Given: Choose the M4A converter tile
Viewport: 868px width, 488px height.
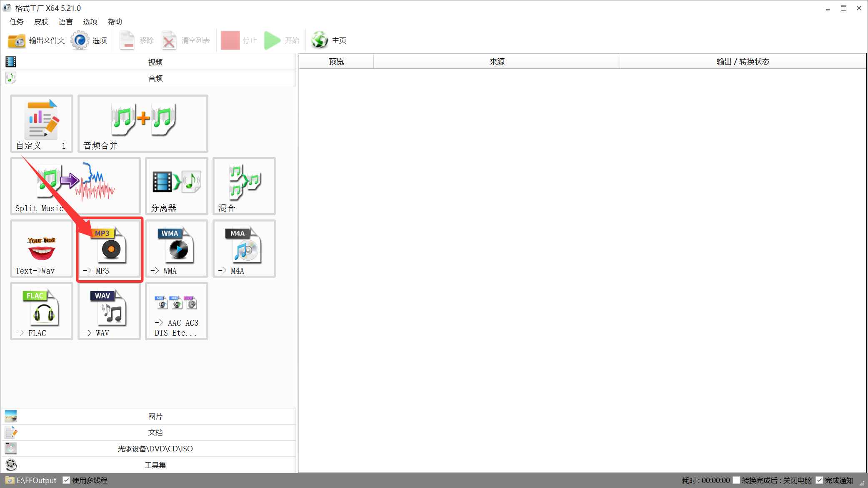Looking at the screenshot, I should click(x=244, y=249).
